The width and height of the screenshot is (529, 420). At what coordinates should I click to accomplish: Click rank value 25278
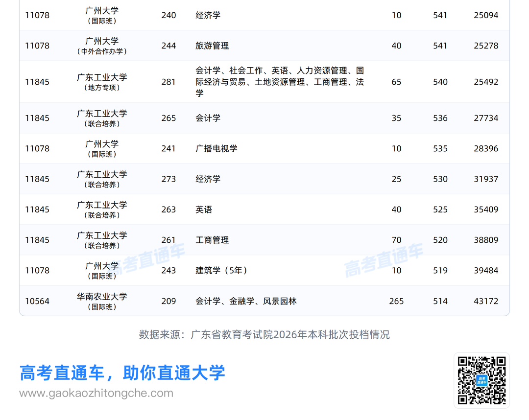coord(486,46)
